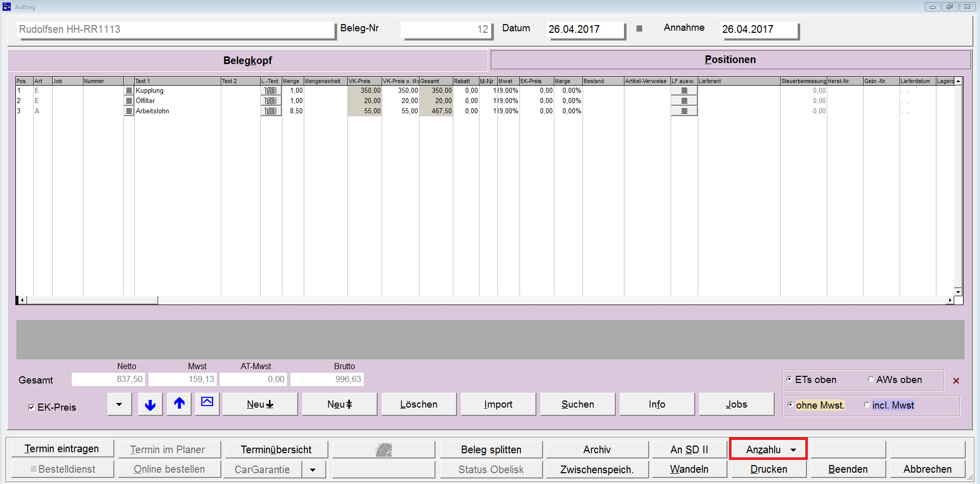Screen dimensions: 980x484
Task: Click Beleg splitten button
Action: coord(491,450)
